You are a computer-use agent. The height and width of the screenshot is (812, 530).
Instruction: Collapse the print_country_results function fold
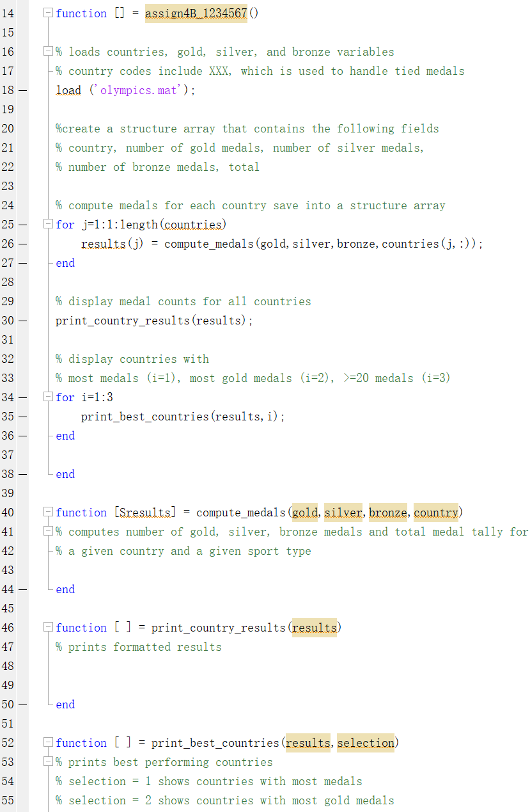48,628
